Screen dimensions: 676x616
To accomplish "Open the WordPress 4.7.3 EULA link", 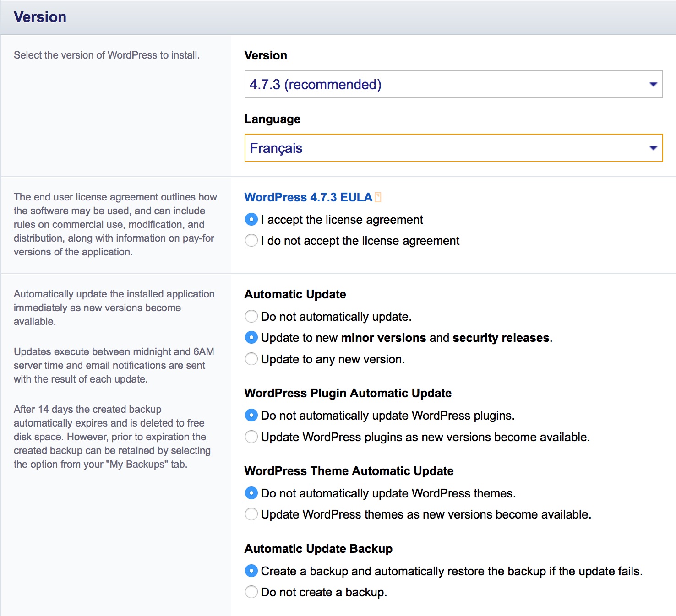I will click(308, 197).
